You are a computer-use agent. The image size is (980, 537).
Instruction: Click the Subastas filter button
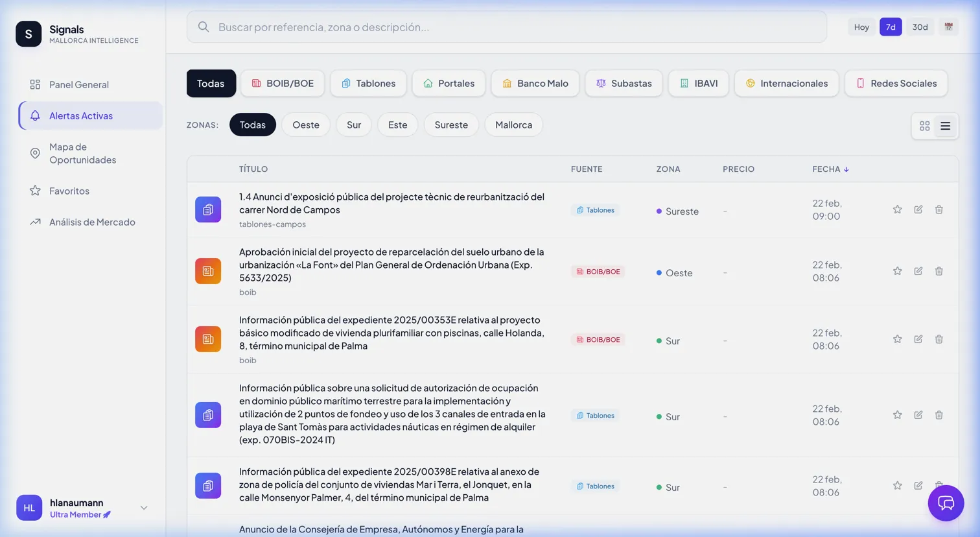[623, 83]
